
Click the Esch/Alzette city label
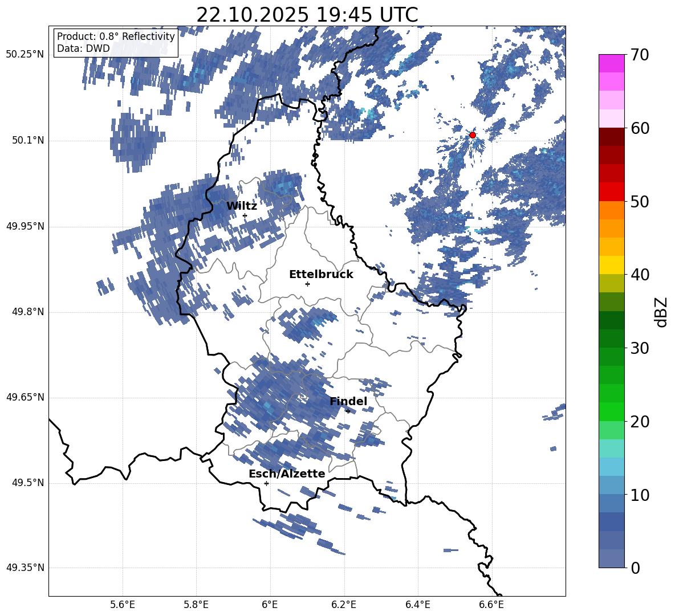click(x=287, y=474)
